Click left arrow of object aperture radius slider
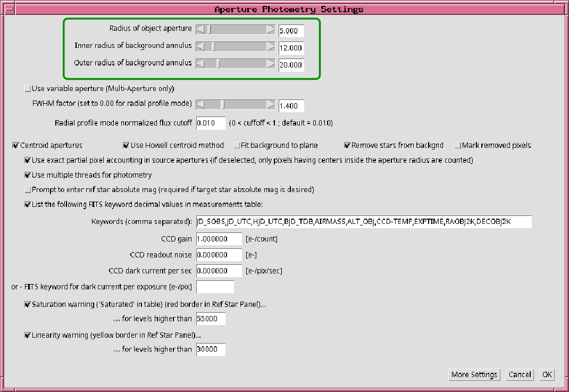Viewport: 569px width, 392px height. click(x=200, y=30)
